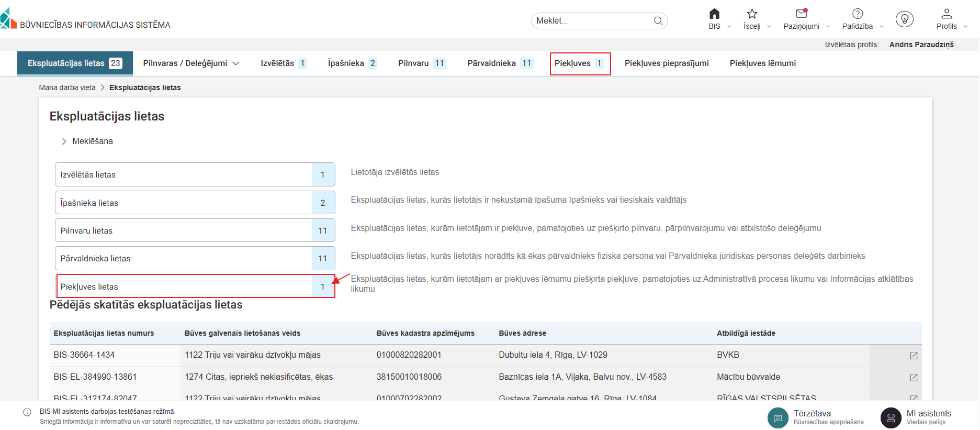Open the Piekļuves pieprasījumi tab
The width and height of the screenshot is (980, 430).
pyautogui.click(x=666, y=63)
